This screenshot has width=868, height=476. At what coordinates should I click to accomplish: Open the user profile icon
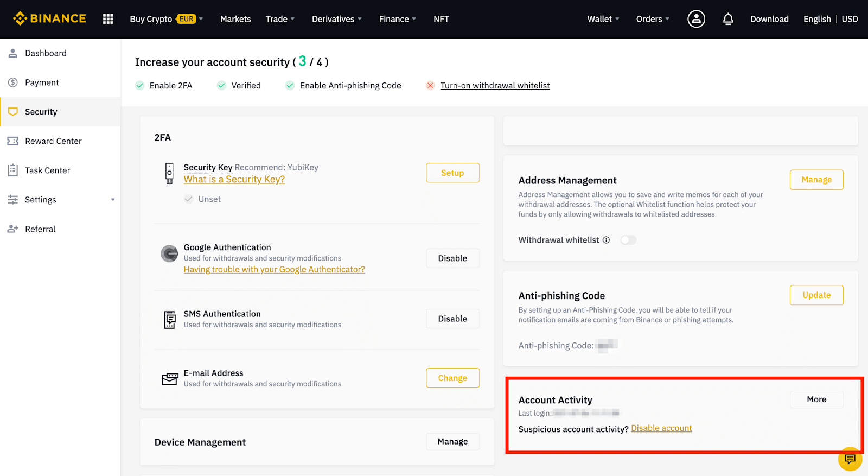point(696,19)
